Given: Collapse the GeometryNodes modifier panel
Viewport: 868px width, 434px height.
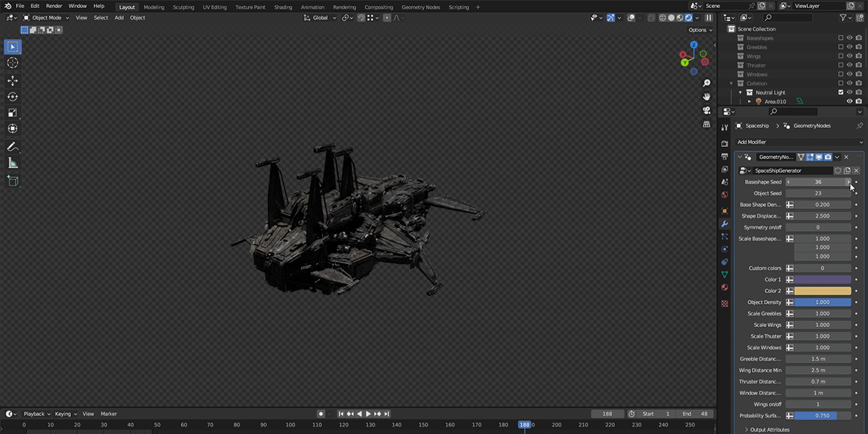Looking at the screenshot, I should click(740, 157).
